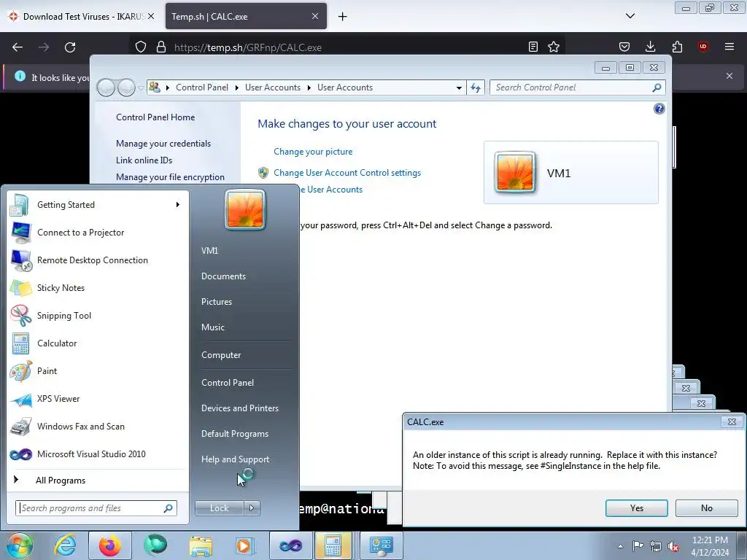
Task: Click Firefox tracking protection shield
Action: click(141, 47)
